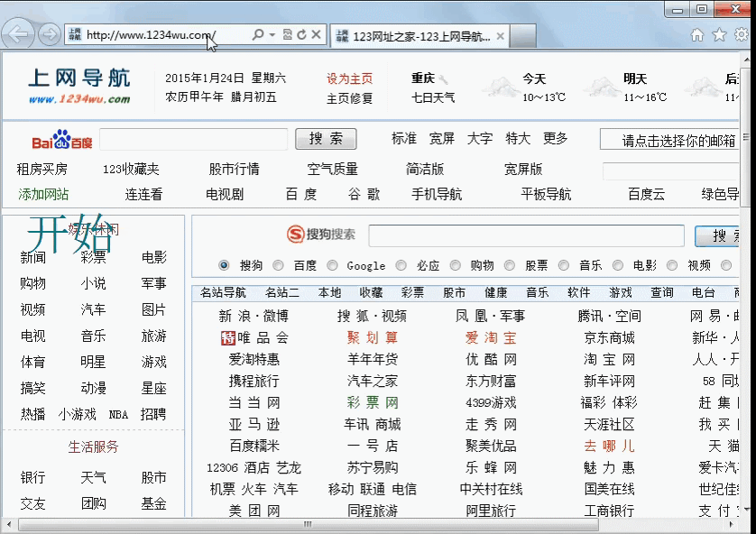This screenshot has height=534, width=756.
Task: Switch to the 健康 tab
Action: [x=496, y=292]
